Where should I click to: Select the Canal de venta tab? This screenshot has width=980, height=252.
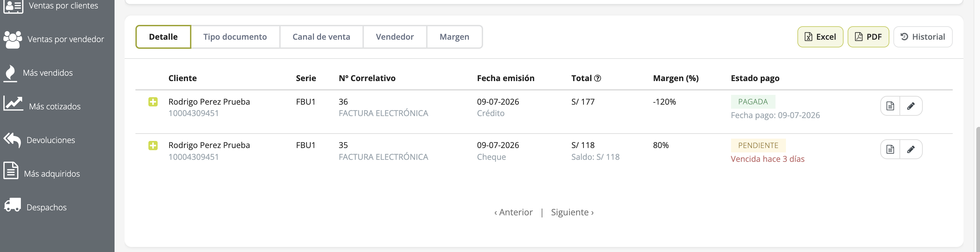click(321, 37)
